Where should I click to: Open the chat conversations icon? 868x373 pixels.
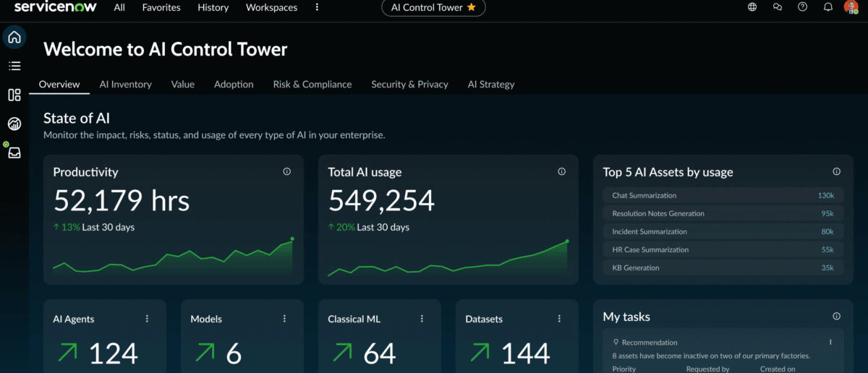[x=778, y=7]
